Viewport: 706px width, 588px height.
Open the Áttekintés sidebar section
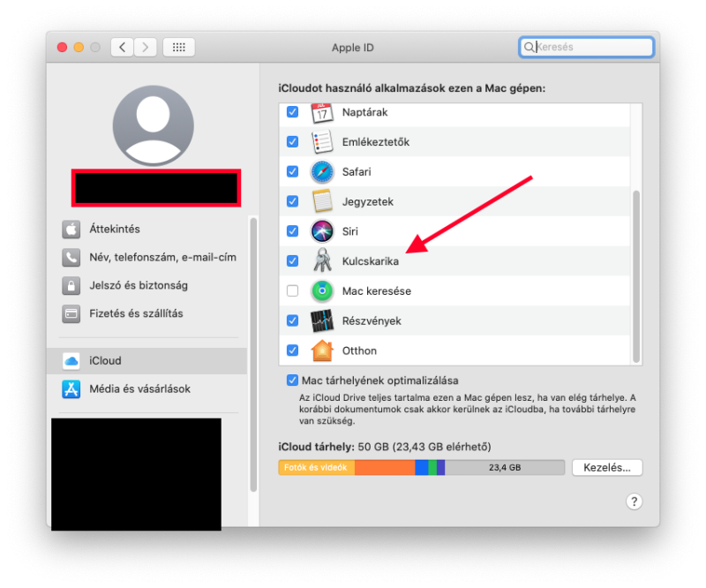[146, 230]
